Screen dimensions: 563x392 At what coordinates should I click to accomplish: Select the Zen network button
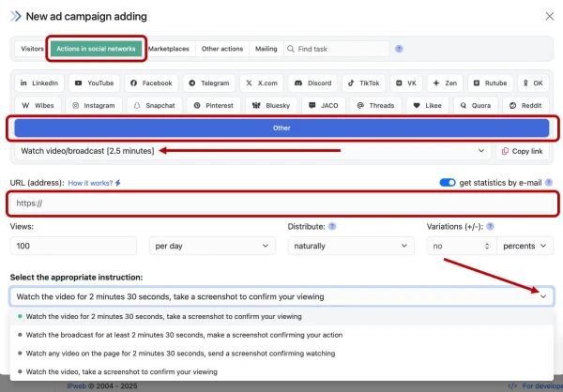tap(445, 83)
